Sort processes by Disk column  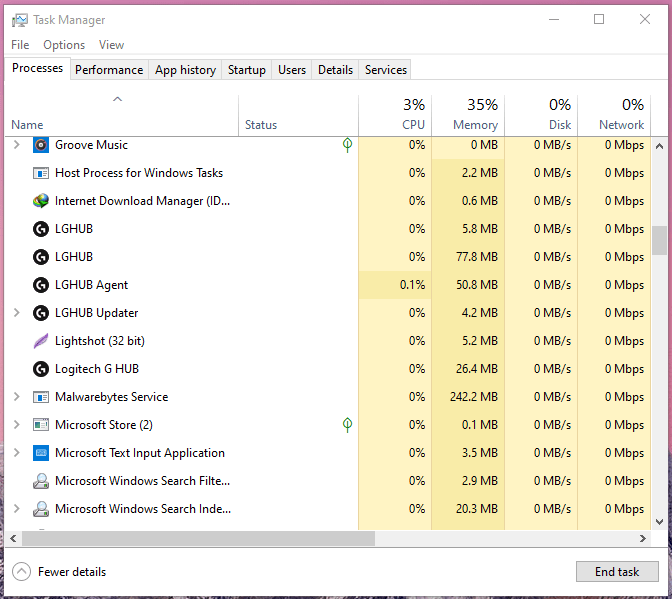541,116
